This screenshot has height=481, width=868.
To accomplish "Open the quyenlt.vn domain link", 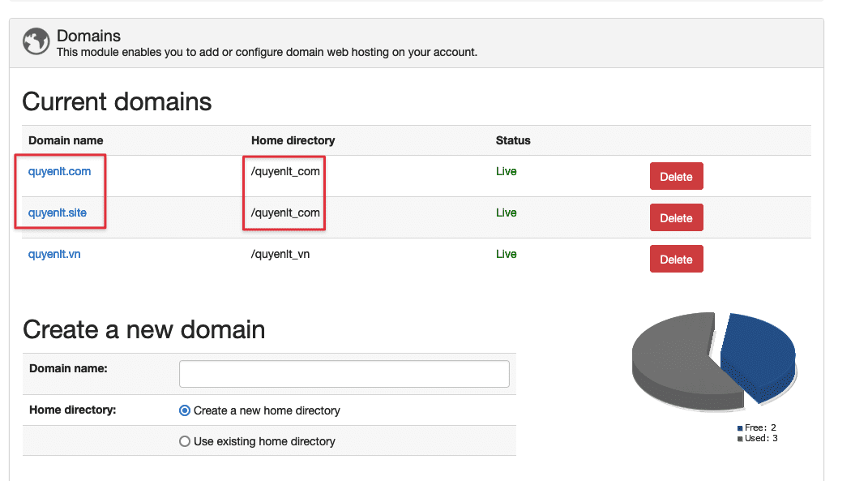I will click(53, 253).
